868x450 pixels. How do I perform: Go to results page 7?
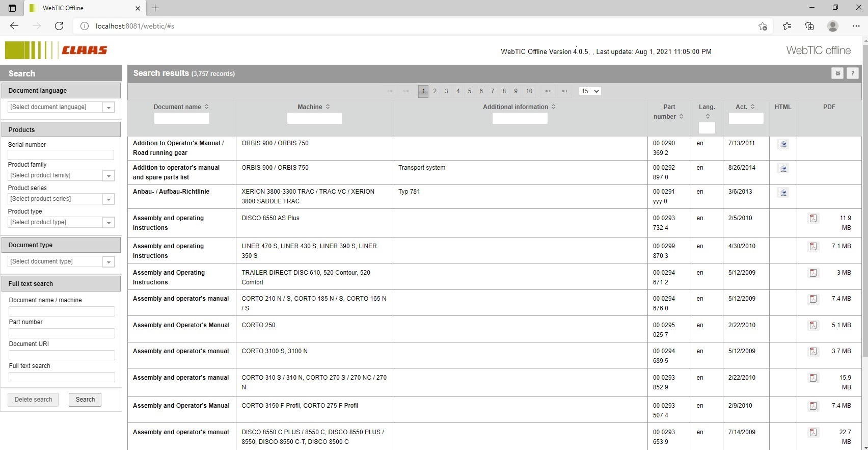click(493, 91)
